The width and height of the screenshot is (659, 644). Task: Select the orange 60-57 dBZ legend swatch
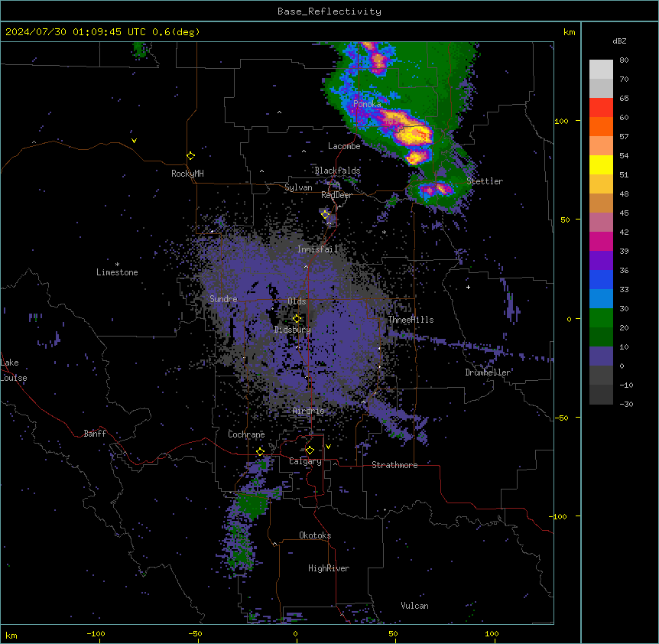pyautogui.click(x=601, y=126)
